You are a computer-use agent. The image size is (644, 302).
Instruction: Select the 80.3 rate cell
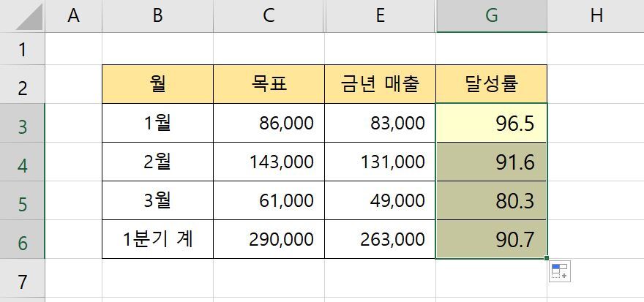coord(492,200)
